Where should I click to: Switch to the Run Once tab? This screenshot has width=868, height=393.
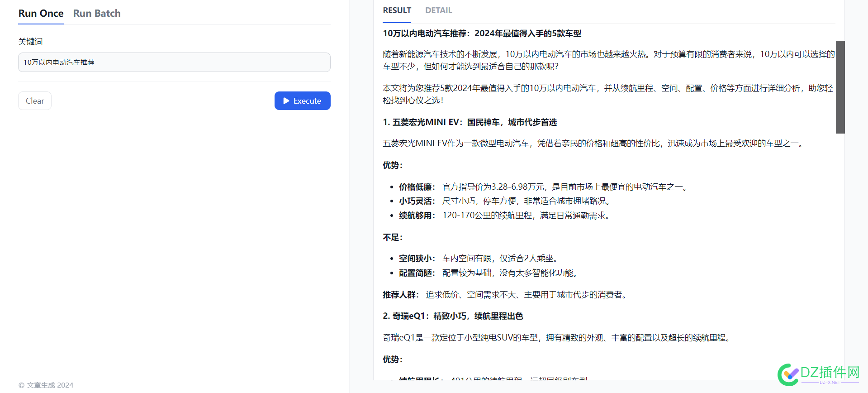(x=41, y=13)
